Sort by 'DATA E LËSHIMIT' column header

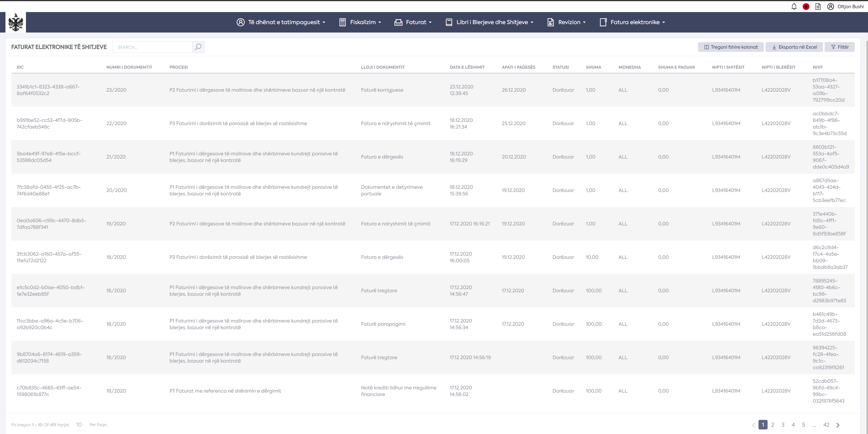(467, 67)
